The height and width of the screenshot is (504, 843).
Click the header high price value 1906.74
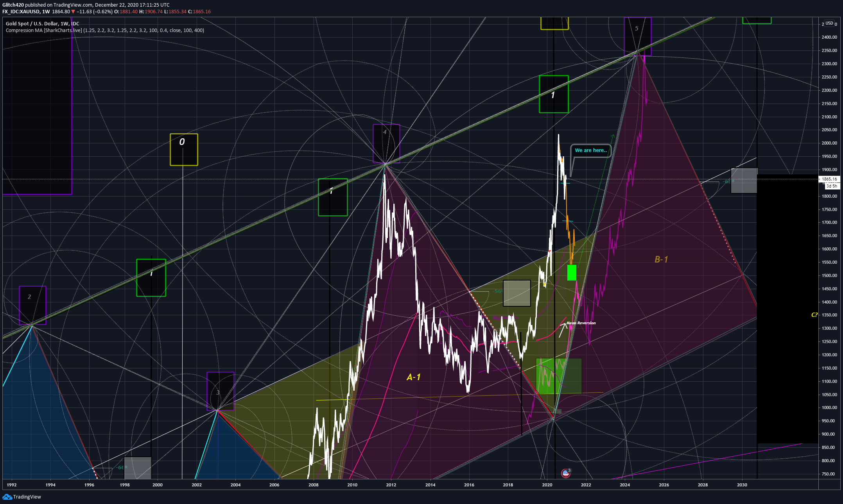tap(154, 12)
